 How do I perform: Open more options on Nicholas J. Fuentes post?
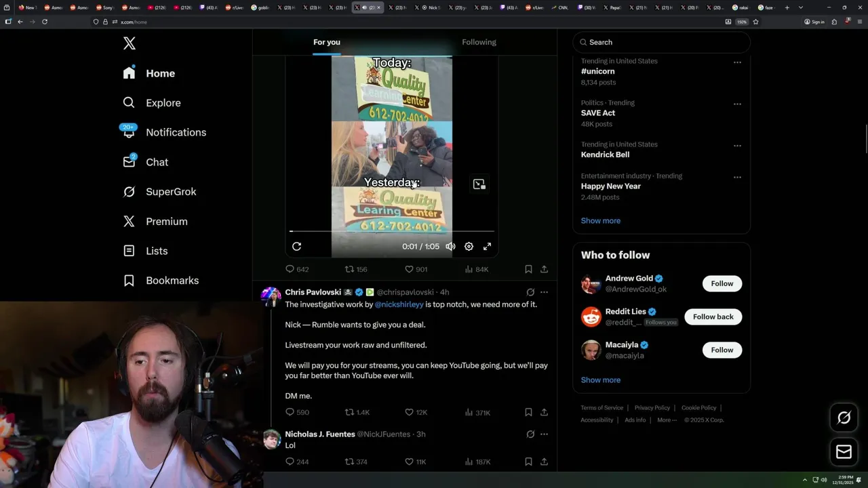tap(544, 434)
